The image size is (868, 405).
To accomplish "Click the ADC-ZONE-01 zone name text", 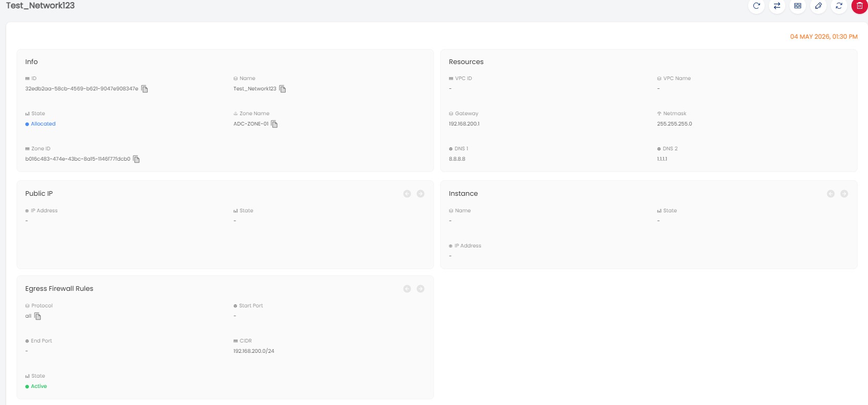I will click(x=251, y=124).
